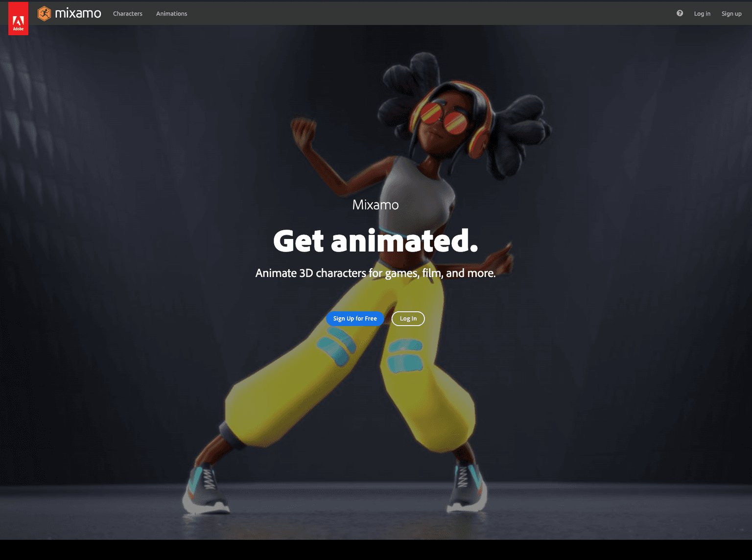Click the orange Mixamo hexagon logo
Image resolution: width=752 pixels, height=560 pixels.
point(45,14)
